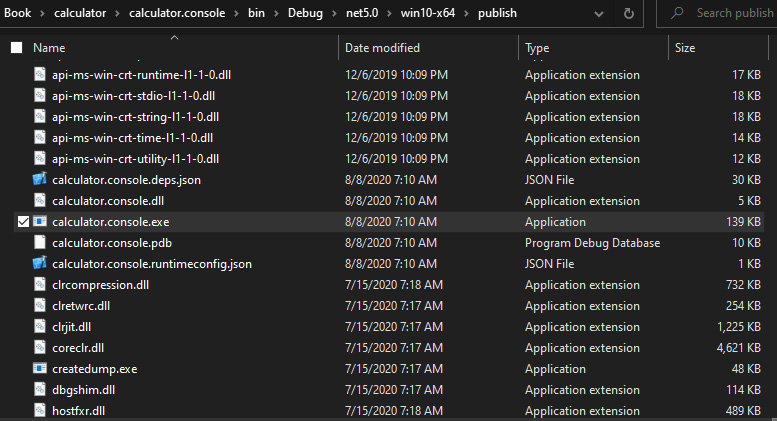Navigate to the net5.0 breadcrumb folder
Viewport: 777px width, 421px height.
click(x=362, y=13)
